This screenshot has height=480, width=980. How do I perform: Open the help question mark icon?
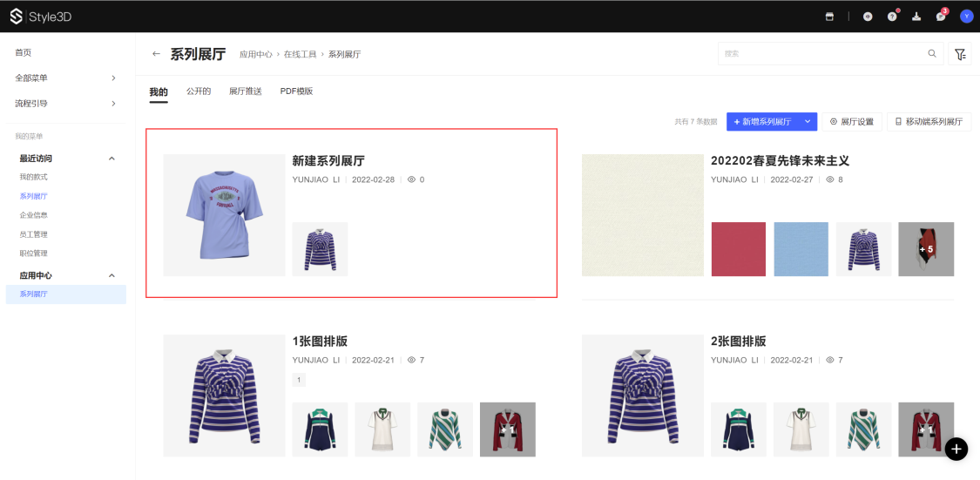pyautogui.click(x=892, y=17)
